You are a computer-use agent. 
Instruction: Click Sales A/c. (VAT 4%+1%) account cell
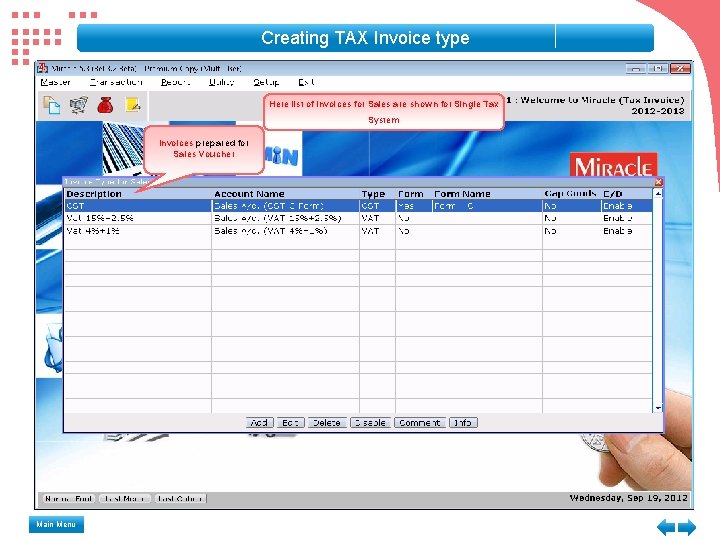pos(285,231)
